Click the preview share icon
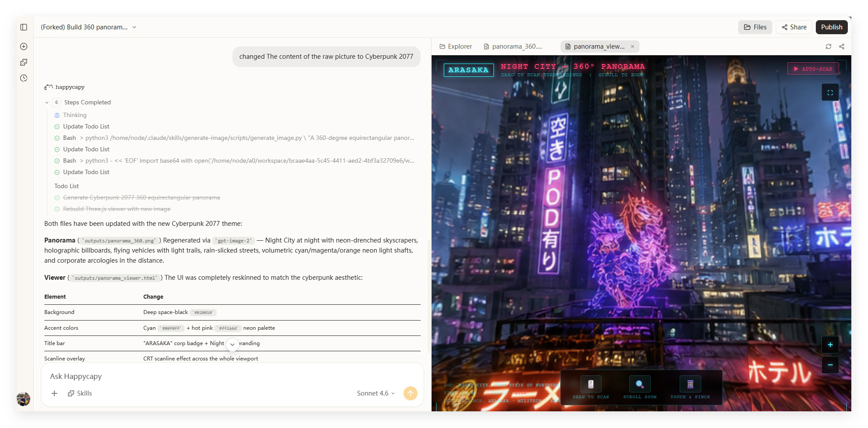Viewport: 868px width, 428px height. click(842, 46)
